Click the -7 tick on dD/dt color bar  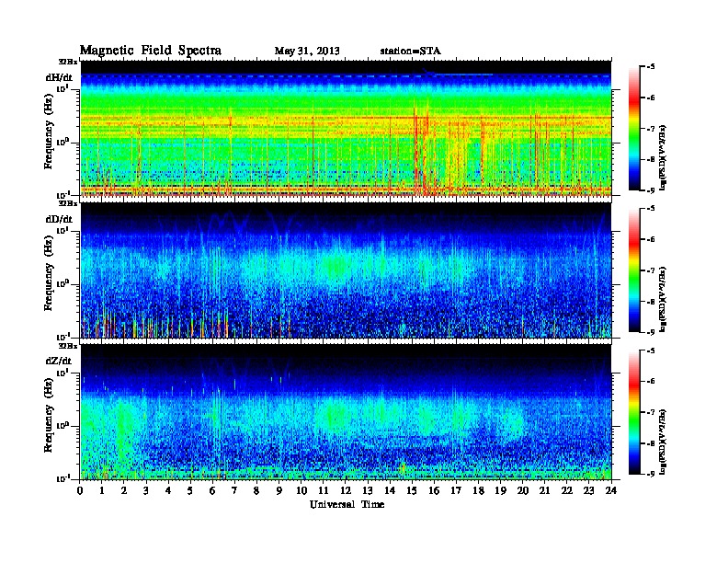pyautogui.click(x=651, y=270)
